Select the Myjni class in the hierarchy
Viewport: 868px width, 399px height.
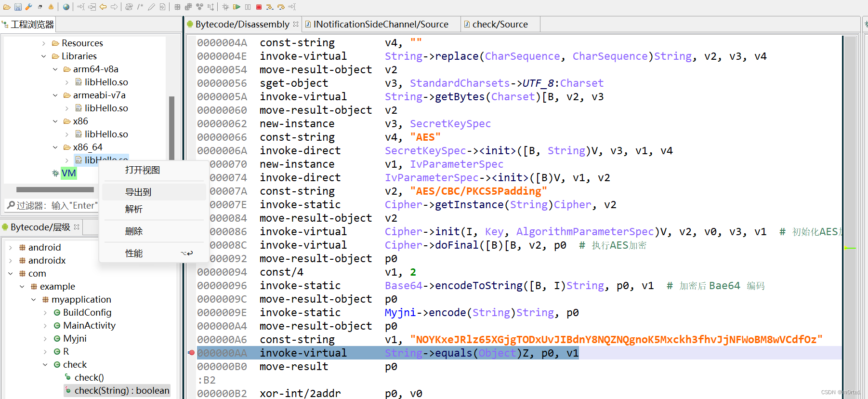coord(75,339)
